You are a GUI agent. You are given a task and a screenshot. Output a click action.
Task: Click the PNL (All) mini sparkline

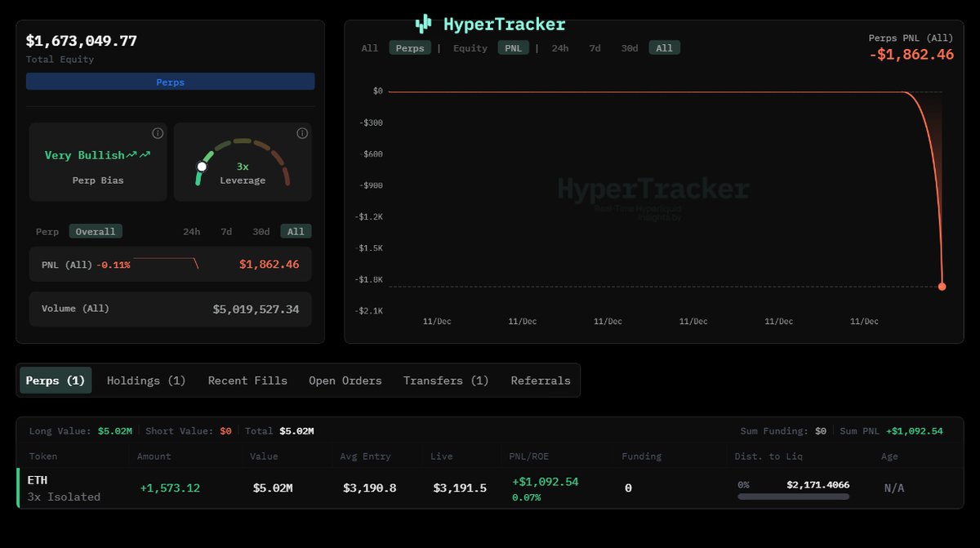[167, 263]
